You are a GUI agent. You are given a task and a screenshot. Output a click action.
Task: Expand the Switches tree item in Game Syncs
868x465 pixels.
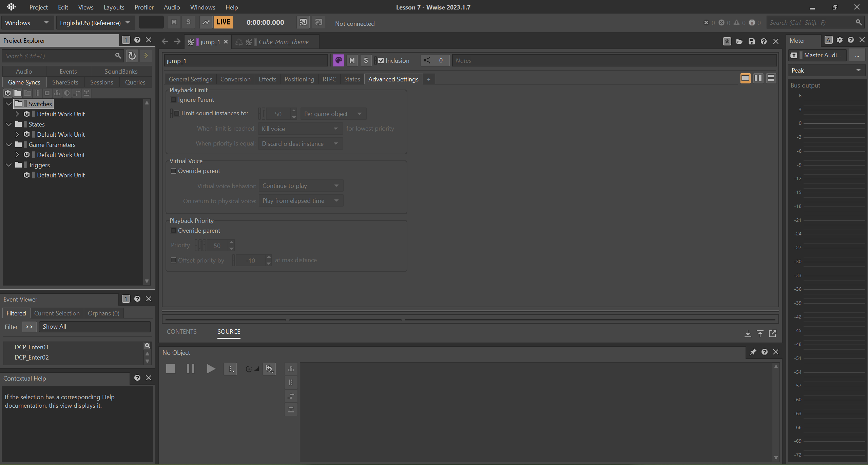[9, 104]
